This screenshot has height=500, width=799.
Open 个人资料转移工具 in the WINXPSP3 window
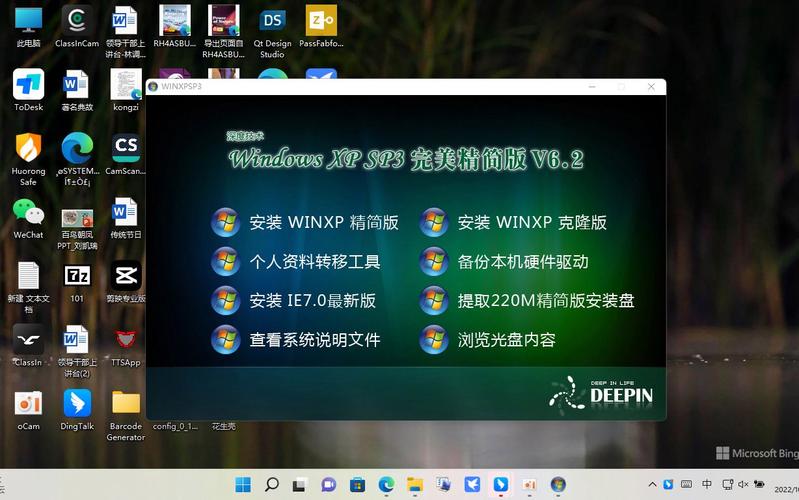coord(296,261)
